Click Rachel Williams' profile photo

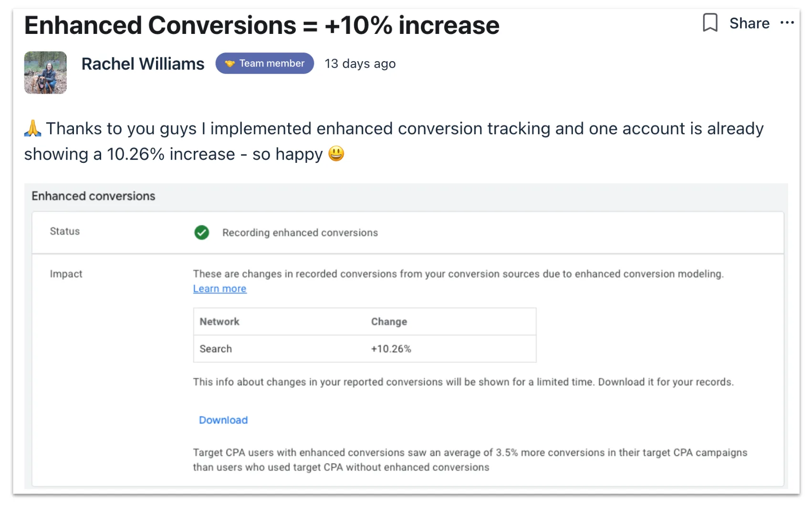[x=45, y=73]
